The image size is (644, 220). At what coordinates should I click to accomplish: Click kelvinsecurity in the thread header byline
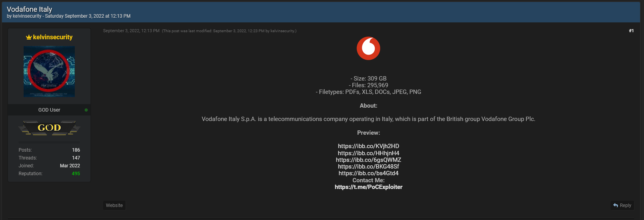27,16
